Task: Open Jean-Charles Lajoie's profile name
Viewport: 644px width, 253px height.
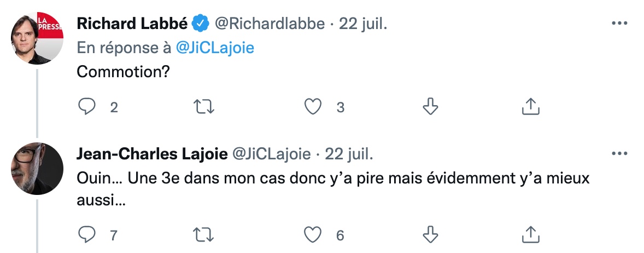Action: coord(152,154)
